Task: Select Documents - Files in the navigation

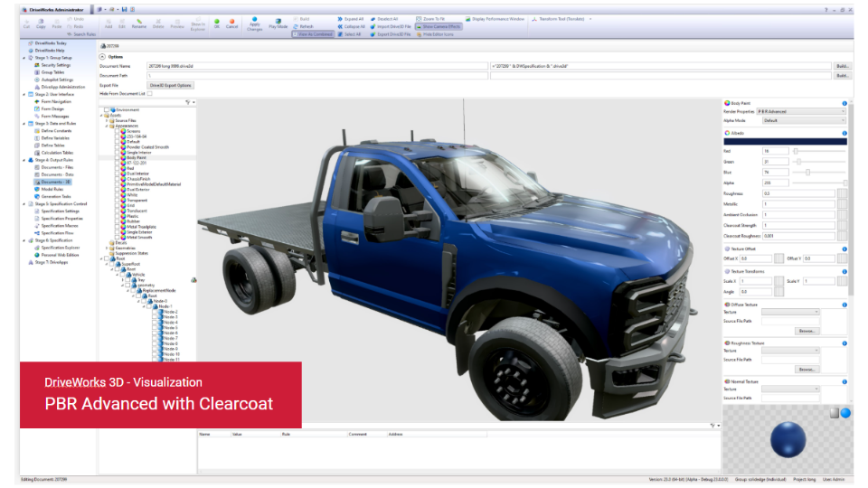Action: [x=53, y=167]
